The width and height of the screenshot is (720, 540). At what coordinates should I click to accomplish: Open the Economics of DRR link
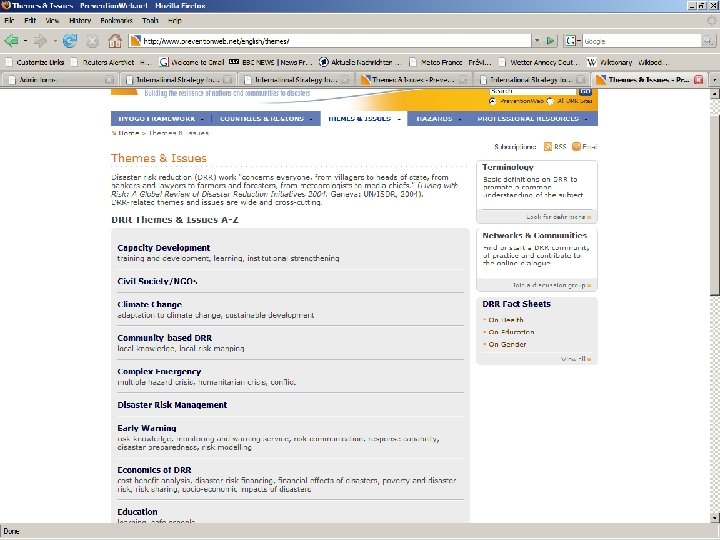pyautogui.click(x=154, y=470)
